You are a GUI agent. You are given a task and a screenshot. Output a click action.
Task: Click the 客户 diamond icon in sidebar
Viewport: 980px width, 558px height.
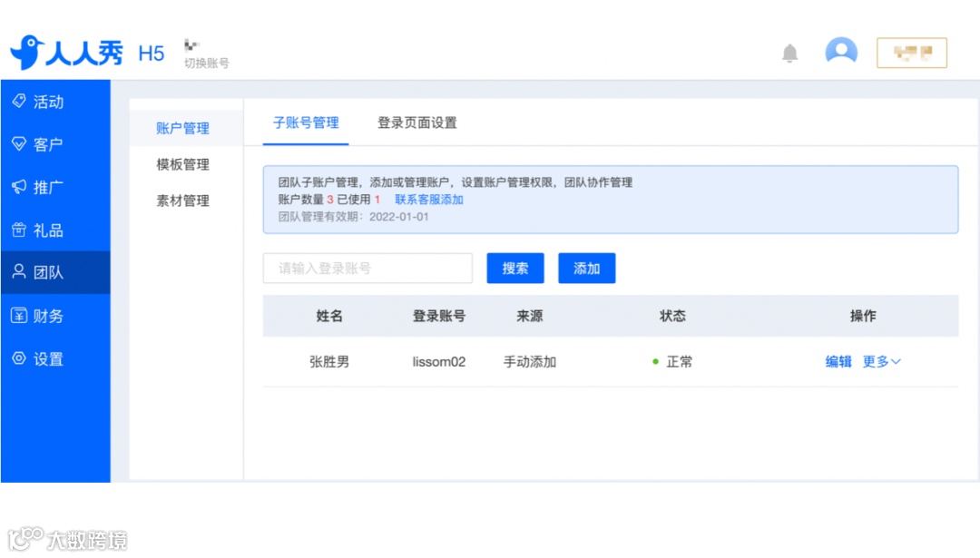19,143
